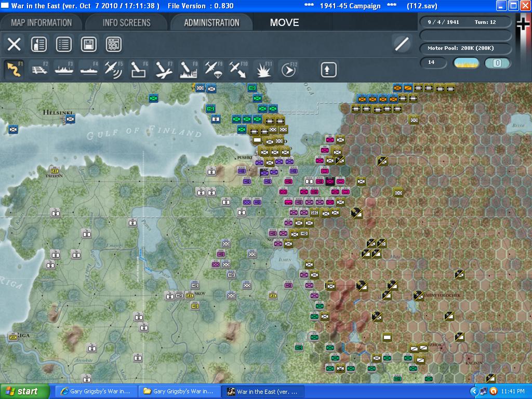Open the preferences icon showing a person and list
Image resolution: width=532 pixels, height=399 pixels.
click(x=38, y=45)
